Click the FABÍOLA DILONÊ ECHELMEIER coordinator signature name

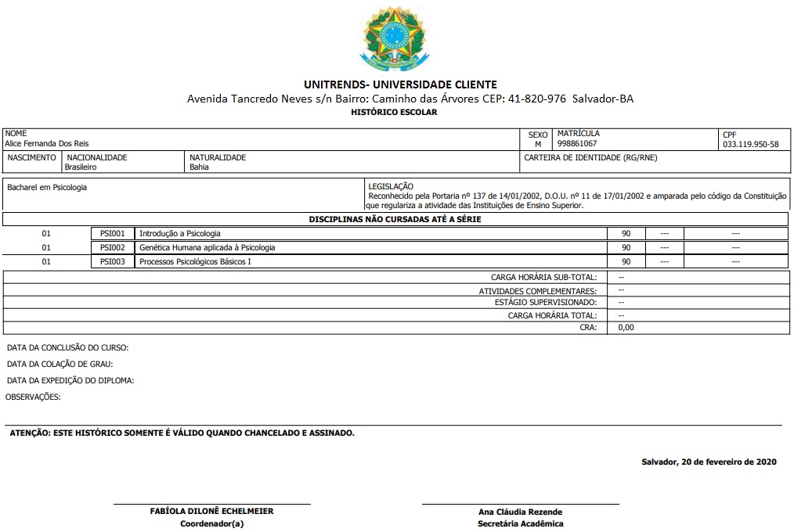[211, 511]
